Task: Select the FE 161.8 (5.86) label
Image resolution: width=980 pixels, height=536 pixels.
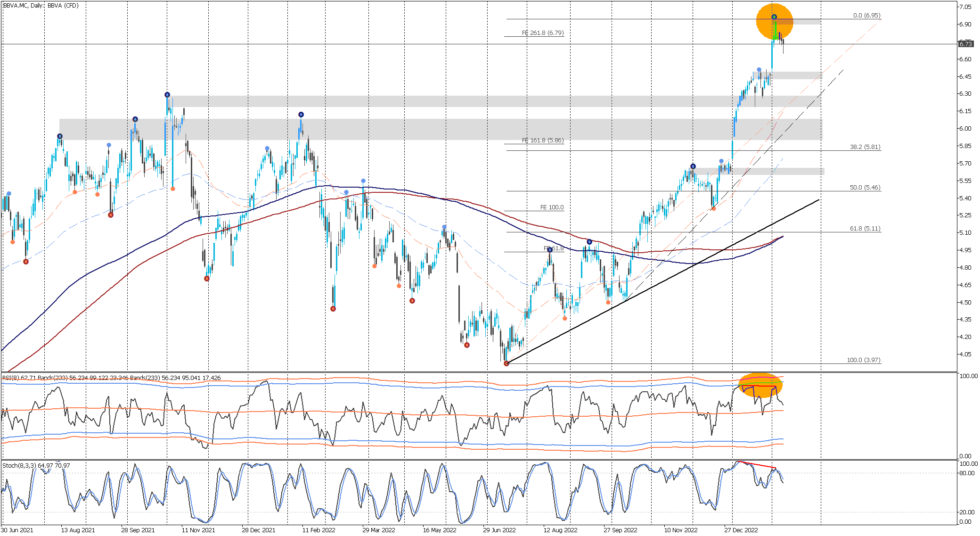Action: click(543, 140)
